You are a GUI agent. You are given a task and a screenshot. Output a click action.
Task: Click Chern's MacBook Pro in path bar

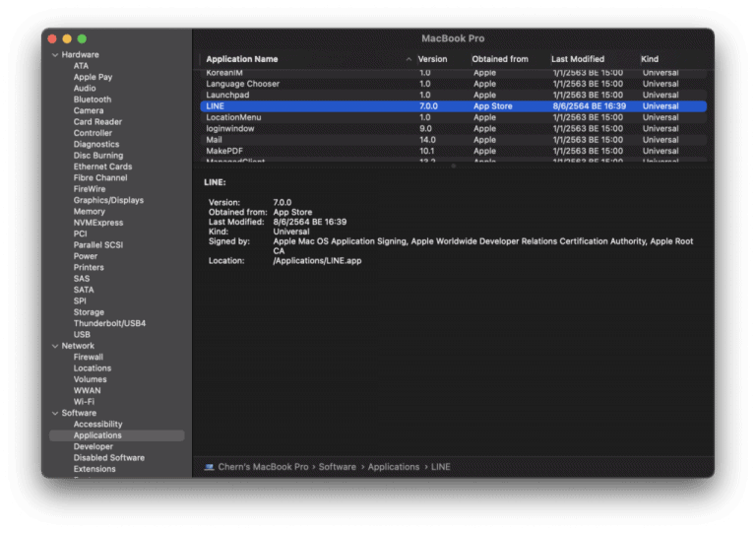point(264,467)
